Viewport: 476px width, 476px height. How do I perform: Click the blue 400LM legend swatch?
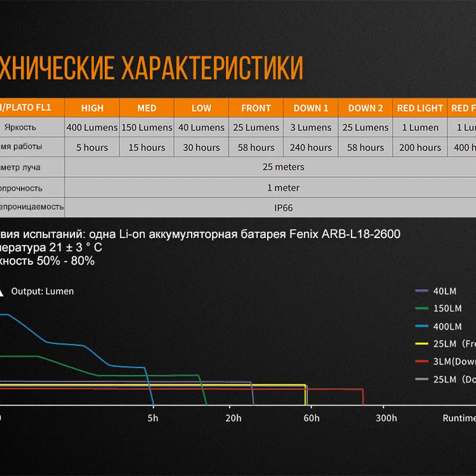click(x=422, y=327)
